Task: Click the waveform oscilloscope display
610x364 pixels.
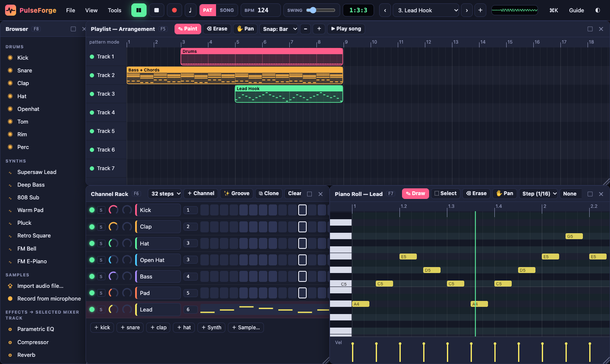Action: [515, 10]
